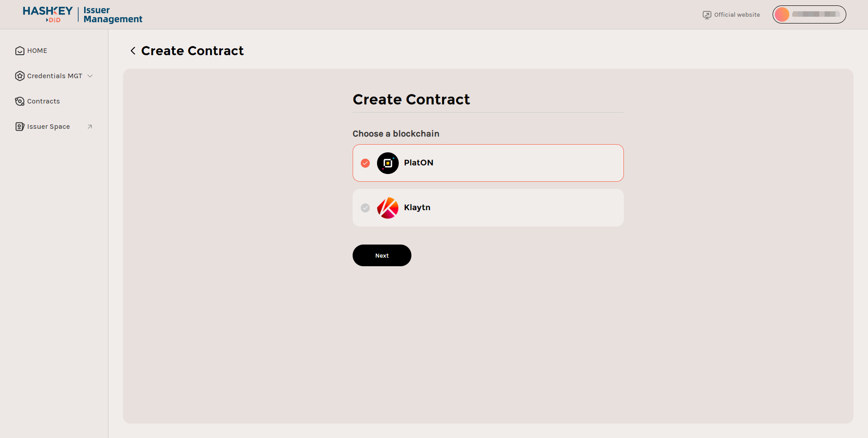This screenshot has width=868, height=438.
Task: Open the Official website link
Action: (x=737, y=15)
